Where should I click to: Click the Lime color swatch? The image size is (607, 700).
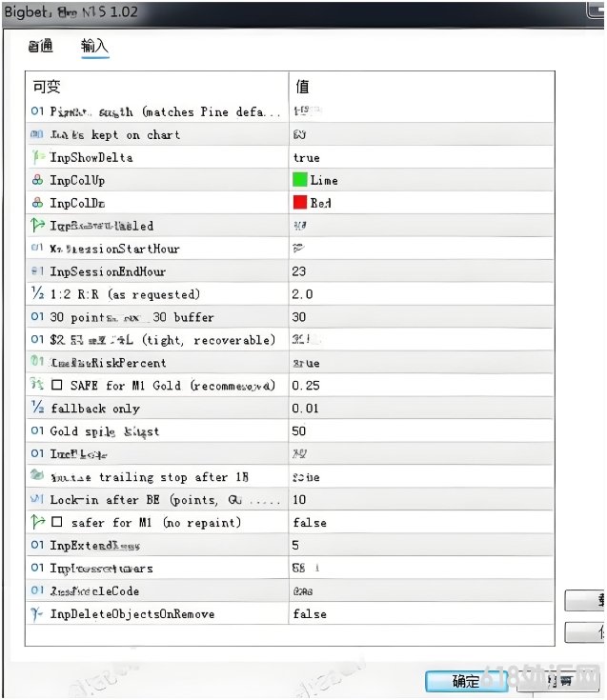(300, 180)
